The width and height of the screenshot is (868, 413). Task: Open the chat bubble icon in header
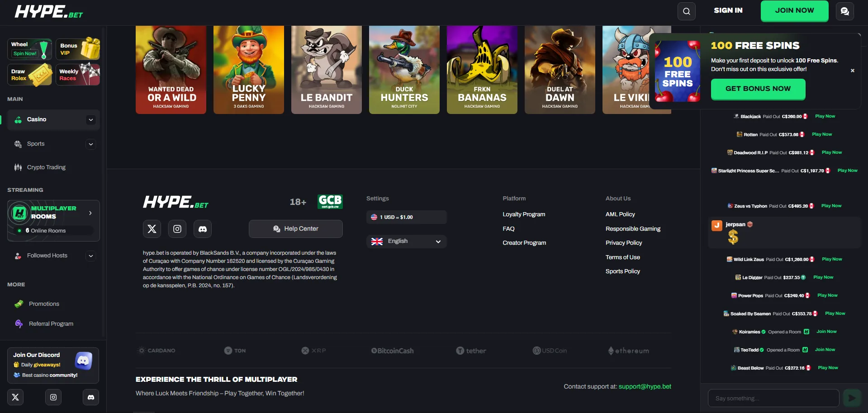tap(844, 11)
